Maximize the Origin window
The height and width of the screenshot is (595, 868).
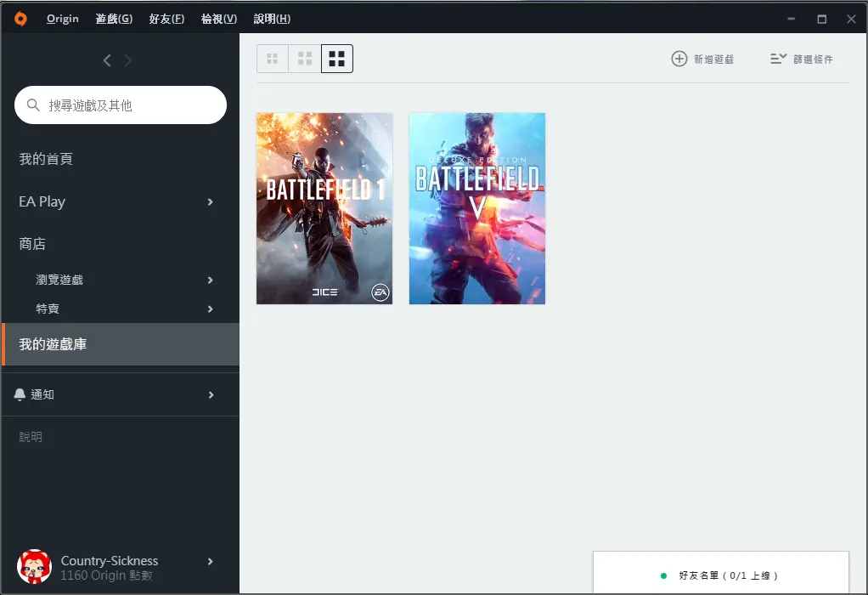(821, 19)
